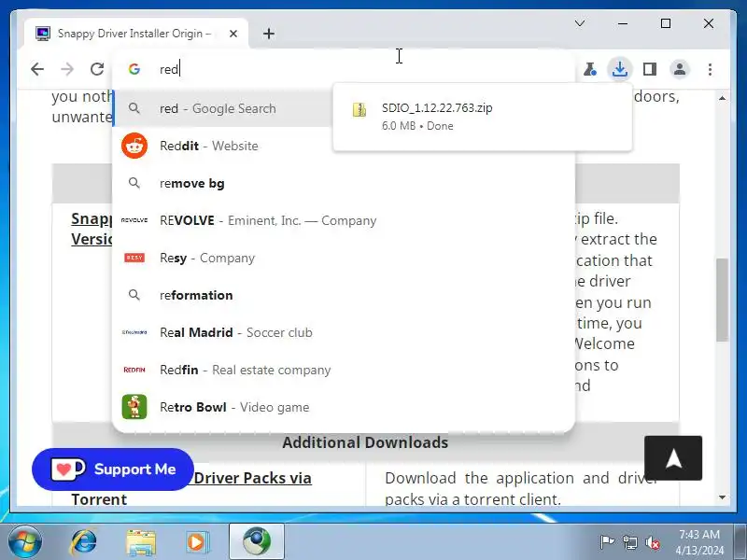Select REVOLVE Eminent Inc. suggestion

click(x=344, y=220)
